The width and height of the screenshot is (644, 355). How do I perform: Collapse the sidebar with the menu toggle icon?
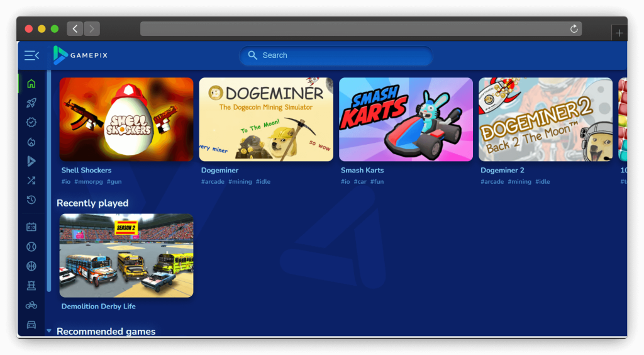point(31,55)
